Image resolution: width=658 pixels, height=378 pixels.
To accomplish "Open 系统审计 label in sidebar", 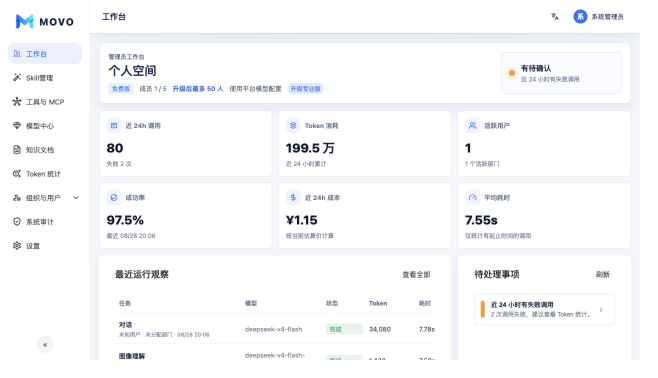I will [40, 222].
